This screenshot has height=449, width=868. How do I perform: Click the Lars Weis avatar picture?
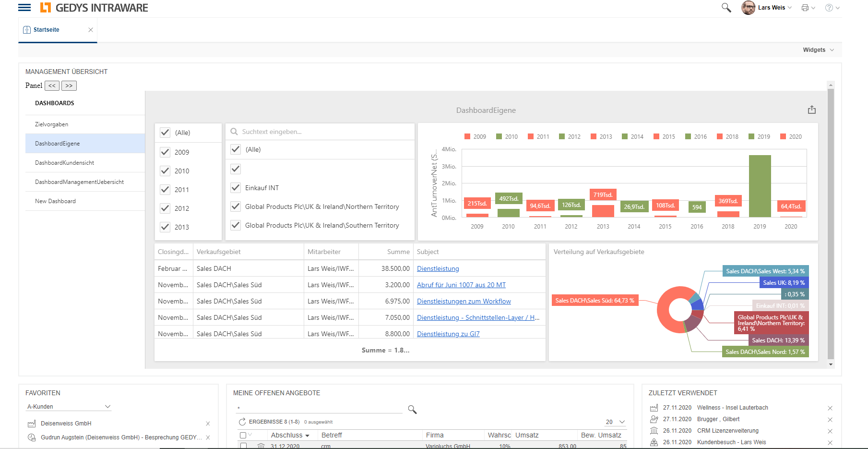coord(748,8)
